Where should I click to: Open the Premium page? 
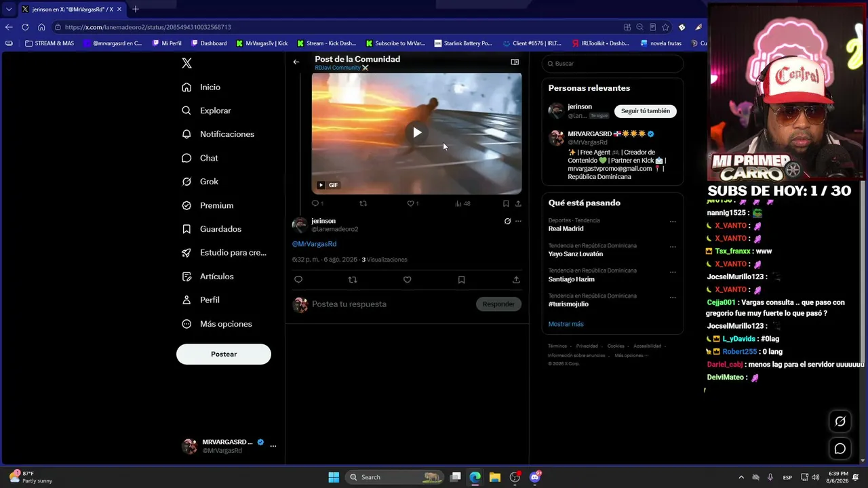(x=208, y=205)
